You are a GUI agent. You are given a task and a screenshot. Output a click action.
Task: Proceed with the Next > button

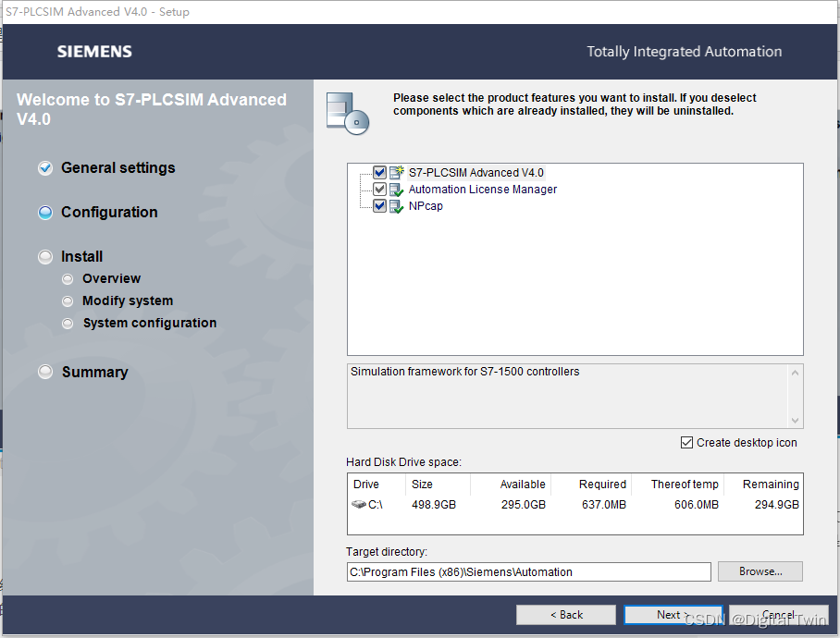pyautogui.click(x=673, y=615)
